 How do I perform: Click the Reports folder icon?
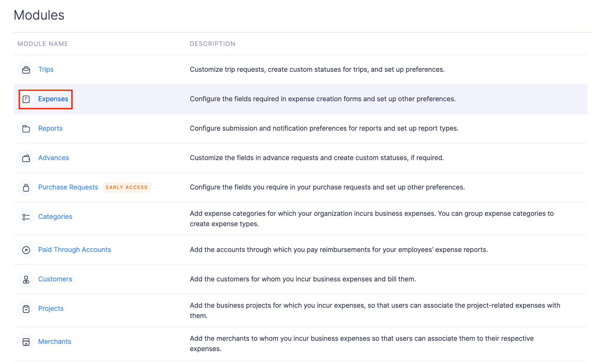click(26, 129)
